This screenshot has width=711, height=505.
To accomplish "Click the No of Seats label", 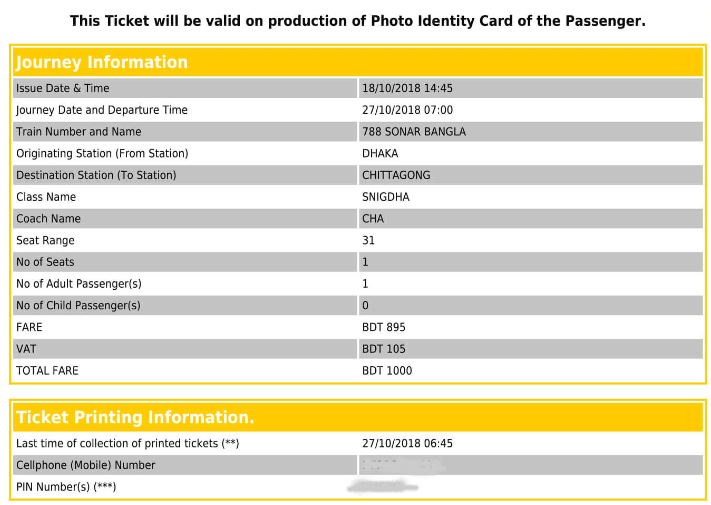I will [45, 262].
